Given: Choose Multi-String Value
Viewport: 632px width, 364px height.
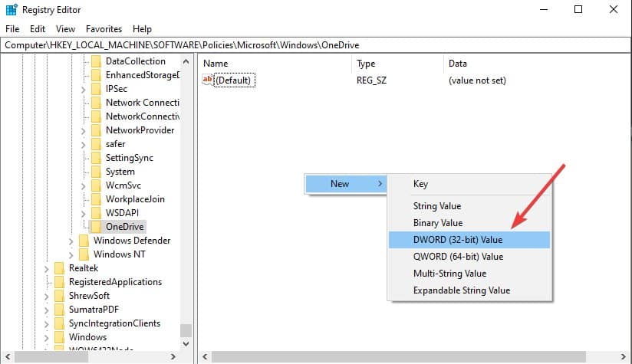Looking at the screenshot, I should click(x=469, y=274).
